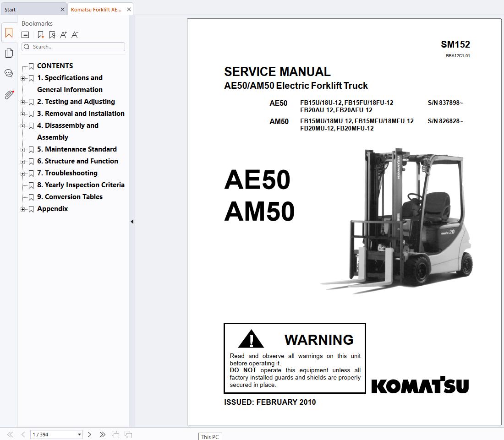This screenshot has width=504, height=440.
Task: Click the WARNING heading in the box
Action: click(318, 340)
